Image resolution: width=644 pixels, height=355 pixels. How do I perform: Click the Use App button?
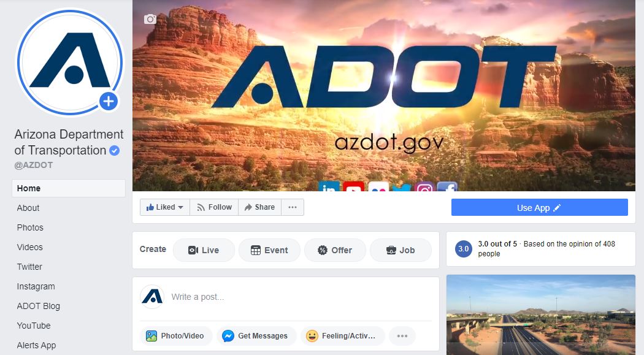click(x=539, y=207)
